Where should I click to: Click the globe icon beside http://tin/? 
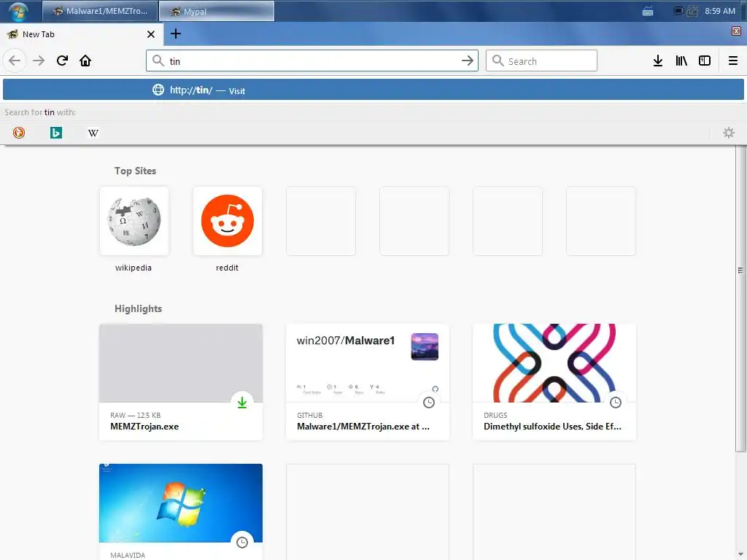click(158, 90)
